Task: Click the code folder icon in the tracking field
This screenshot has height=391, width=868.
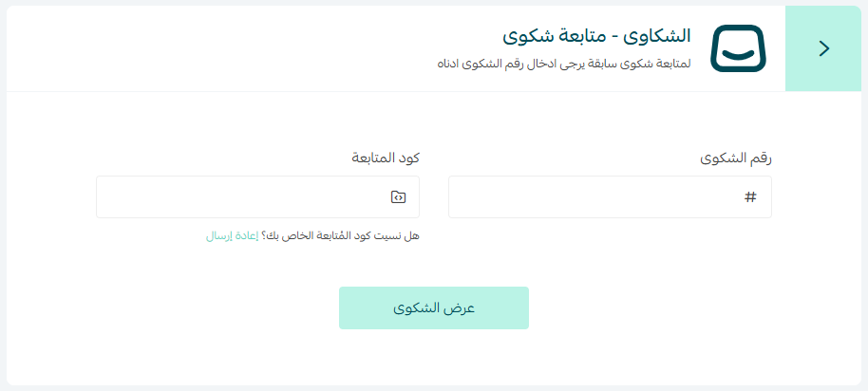Action: [x=398, y=196]
